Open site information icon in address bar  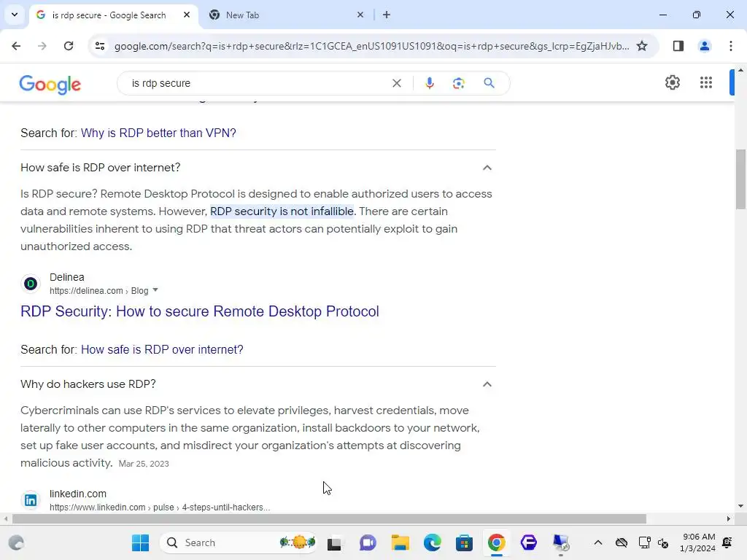pos(100,46)
